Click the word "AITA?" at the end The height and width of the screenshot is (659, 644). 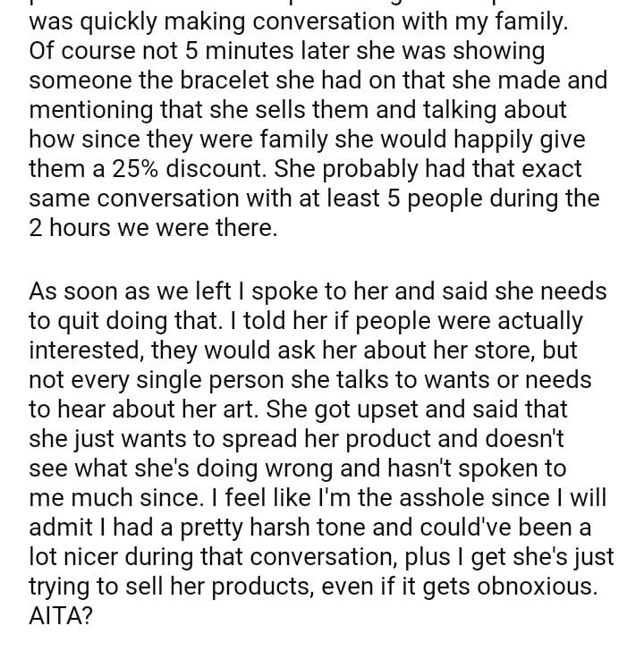click(61, 616)
